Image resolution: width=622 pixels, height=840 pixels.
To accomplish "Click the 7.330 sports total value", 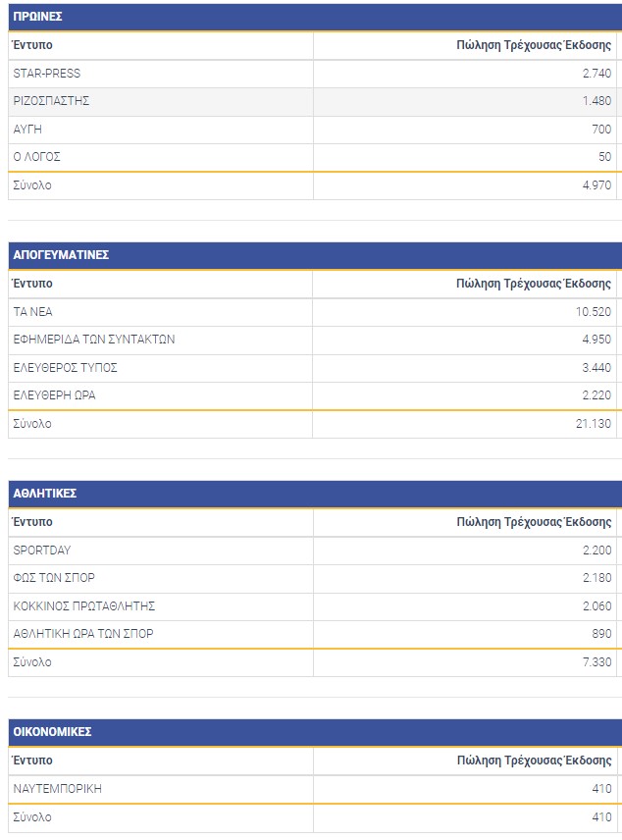I will point(596,662).
